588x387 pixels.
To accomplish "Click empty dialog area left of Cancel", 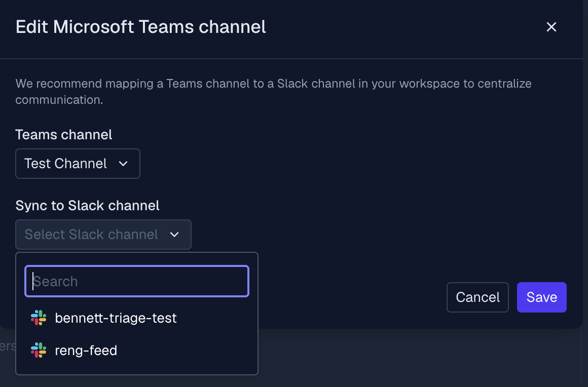I will 355,297.
